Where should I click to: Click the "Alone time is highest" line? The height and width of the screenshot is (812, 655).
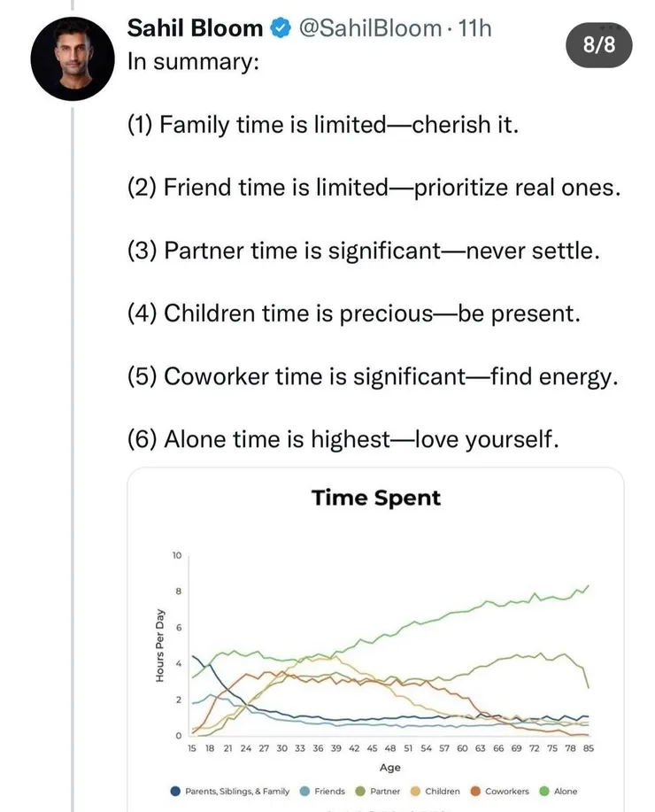pos(343,440)
